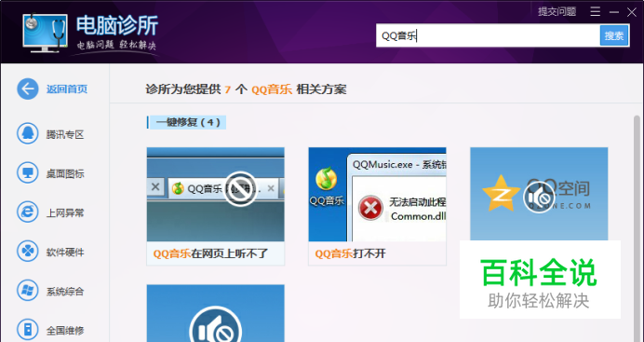Image resolution: width=644 pixels, height=342 pixels.
Task: Open 桌面图标 category label
Action: coord(65,173)
